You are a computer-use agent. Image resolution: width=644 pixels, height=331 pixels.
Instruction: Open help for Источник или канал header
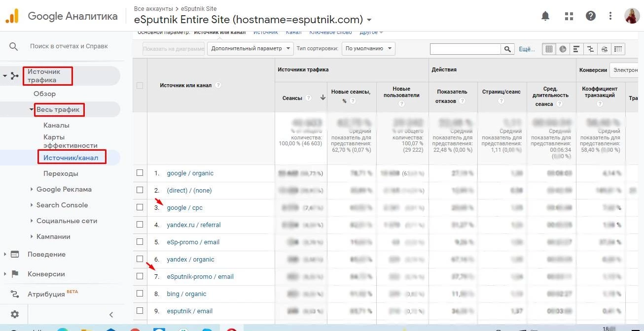[218, 85]
